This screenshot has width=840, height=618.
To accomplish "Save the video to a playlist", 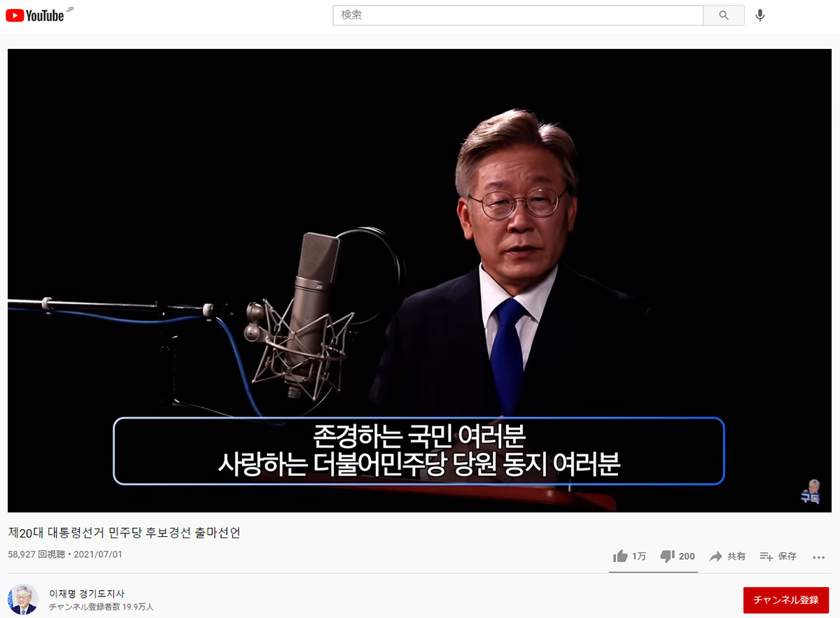I will [x=778, y=556].
